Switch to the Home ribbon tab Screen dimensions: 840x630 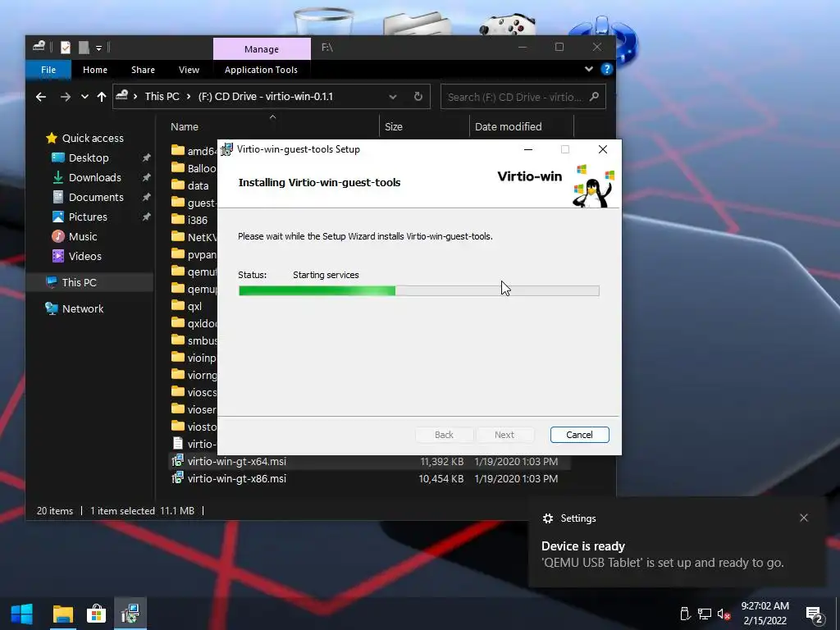[x=95, y=70]
